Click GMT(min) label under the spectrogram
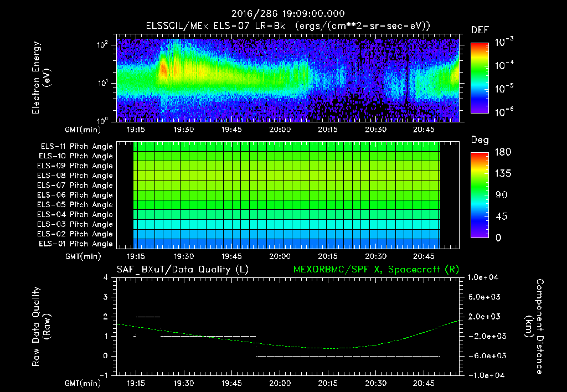The image size is (567, 392). [x=83, y=130]
